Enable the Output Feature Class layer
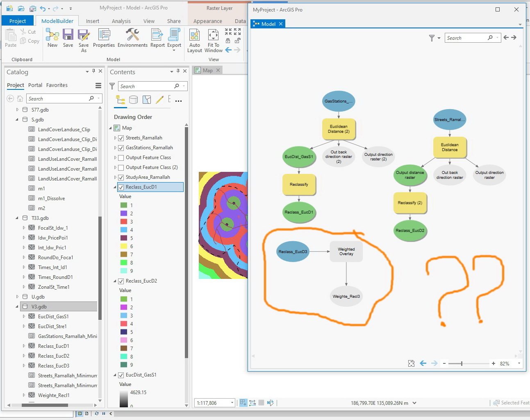530x420 pixels. click(121, 157)
